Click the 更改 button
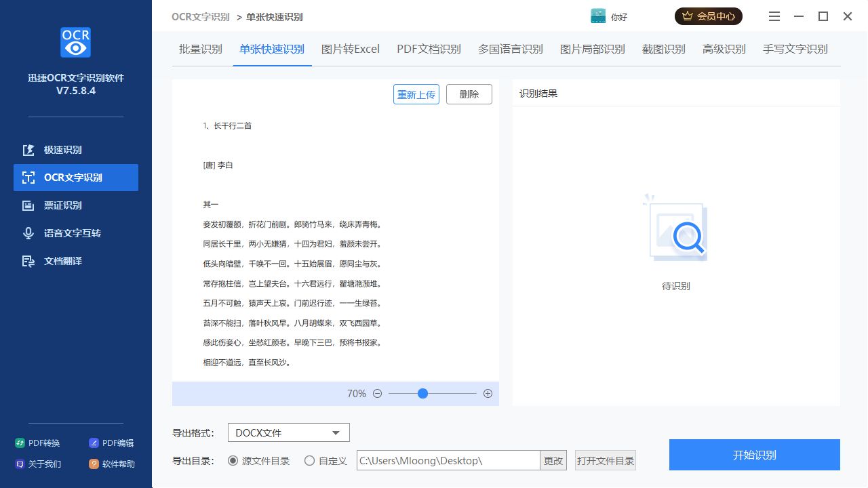Screen dimensions: 868x488 click(553, 461)
